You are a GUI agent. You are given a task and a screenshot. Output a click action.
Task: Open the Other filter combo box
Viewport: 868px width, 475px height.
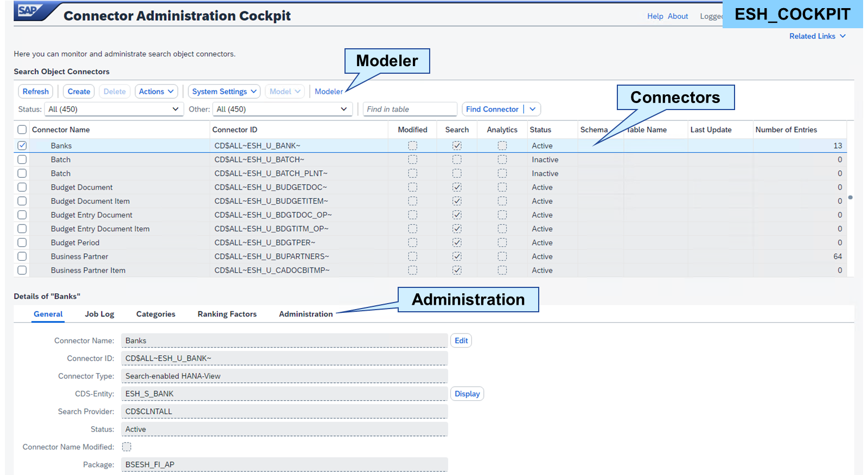coord(282,109)
